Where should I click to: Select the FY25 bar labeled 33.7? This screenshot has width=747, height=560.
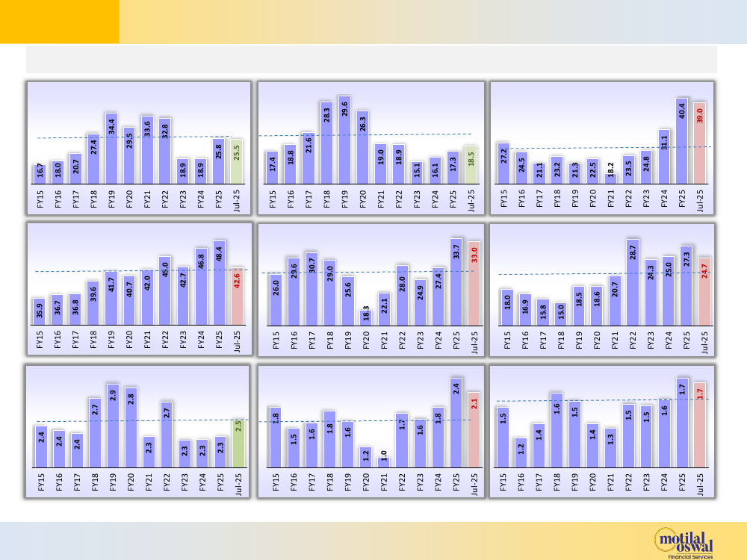point(456,281)
